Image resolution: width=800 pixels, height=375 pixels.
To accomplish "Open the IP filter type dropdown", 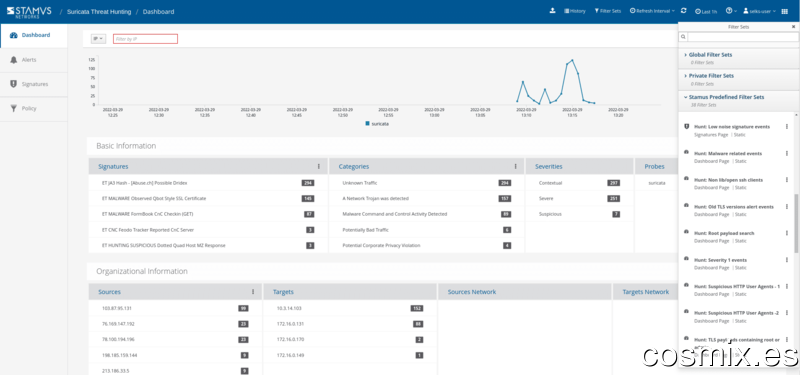I will (98, 39).
